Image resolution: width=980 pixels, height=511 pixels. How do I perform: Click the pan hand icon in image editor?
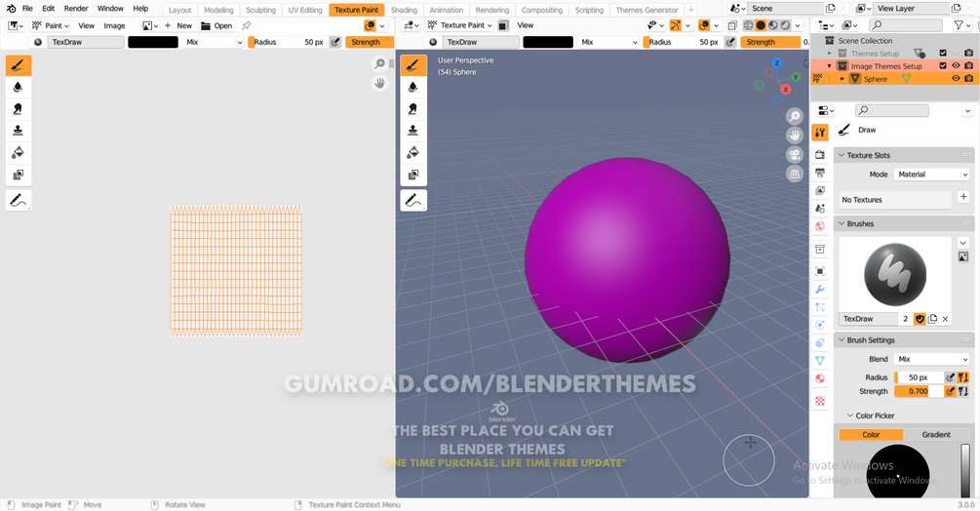(379, 83)
